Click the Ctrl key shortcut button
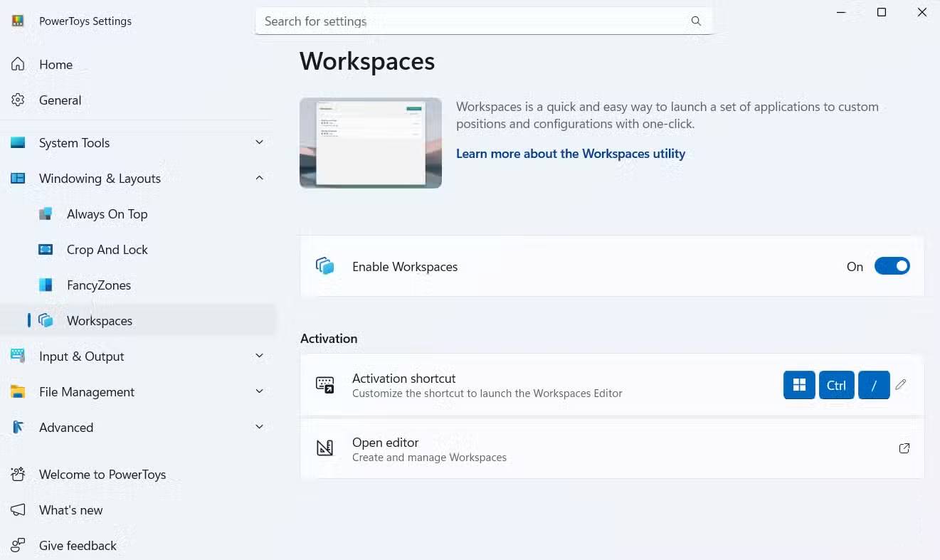This screenshot has height=560, width=940. [836, 385]
